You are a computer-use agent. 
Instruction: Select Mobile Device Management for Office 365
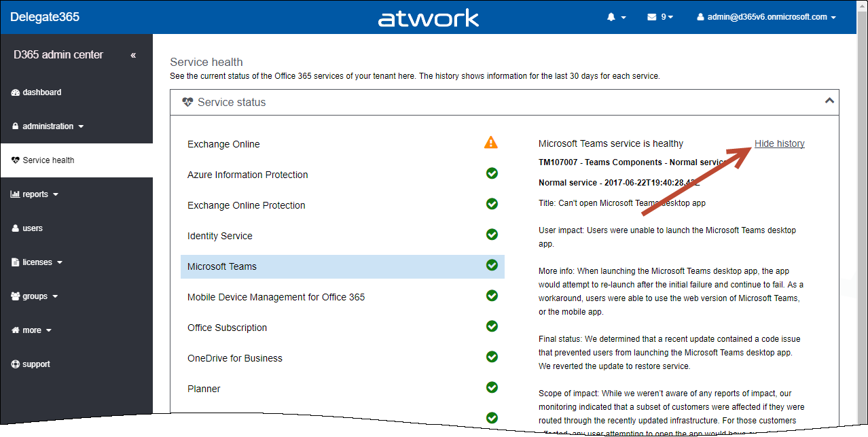(342, 297)
